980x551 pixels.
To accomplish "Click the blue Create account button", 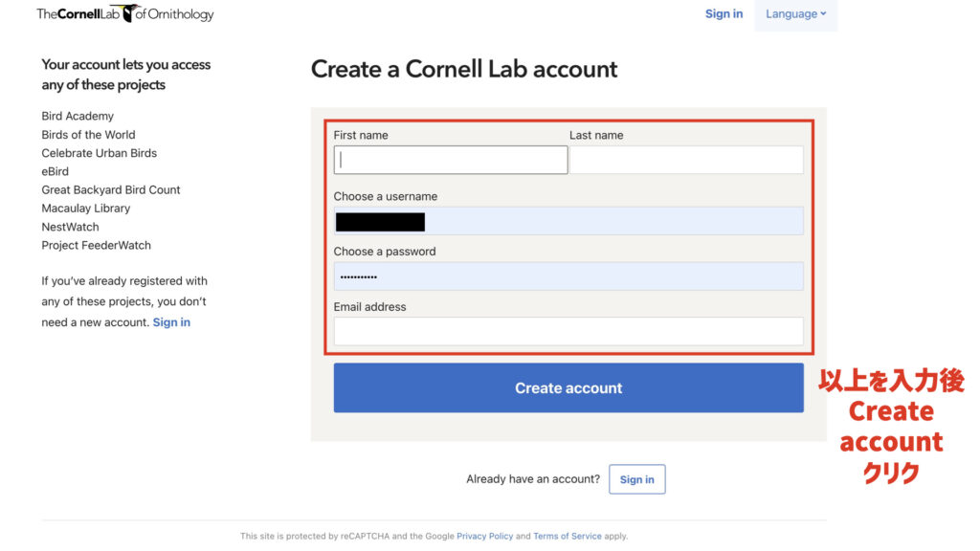I will tap(568, 388).
